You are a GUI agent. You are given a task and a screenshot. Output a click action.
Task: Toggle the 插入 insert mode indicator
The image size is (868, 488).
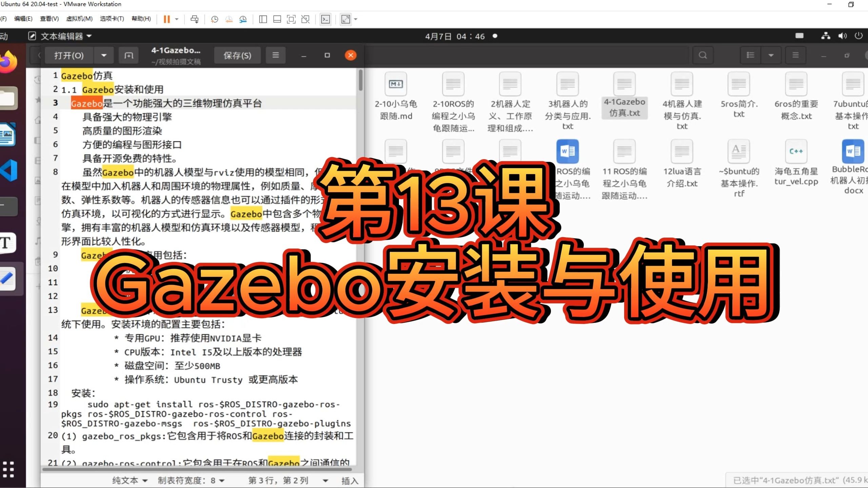tap(350, 481)
